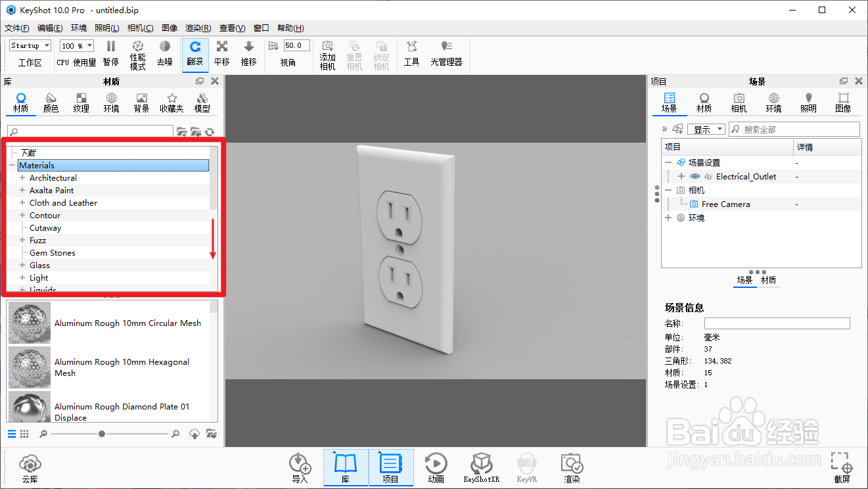Open the Startup workspace dropdown
This screenshot has width=868, height=489.
point(30,46)
